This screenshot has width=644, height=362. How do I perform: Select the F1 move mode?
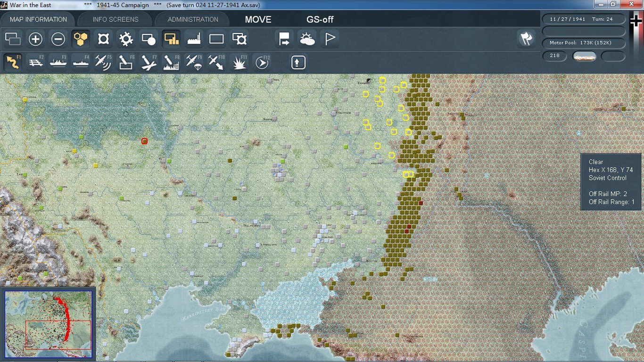13,62
